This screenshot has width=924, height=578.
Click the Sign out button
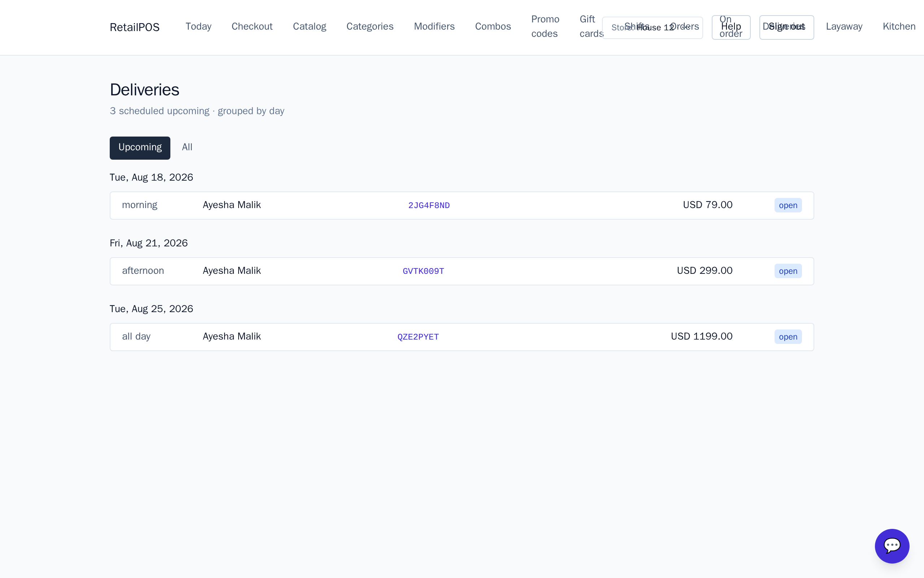point(786,27)
